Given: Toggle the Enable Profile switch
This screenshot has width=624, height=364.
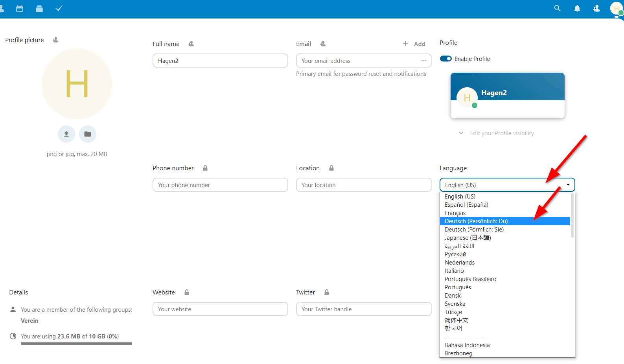Looking at the screenshot, I should point(446,59).
